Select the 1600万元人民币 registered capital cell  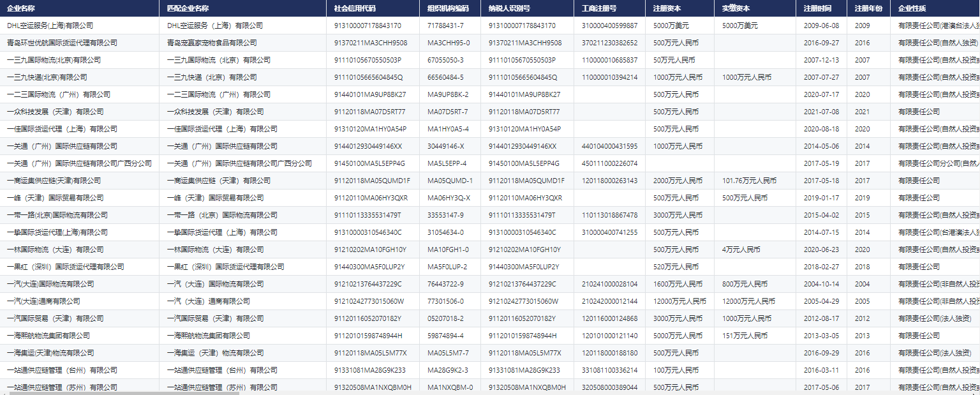[678, 284]
